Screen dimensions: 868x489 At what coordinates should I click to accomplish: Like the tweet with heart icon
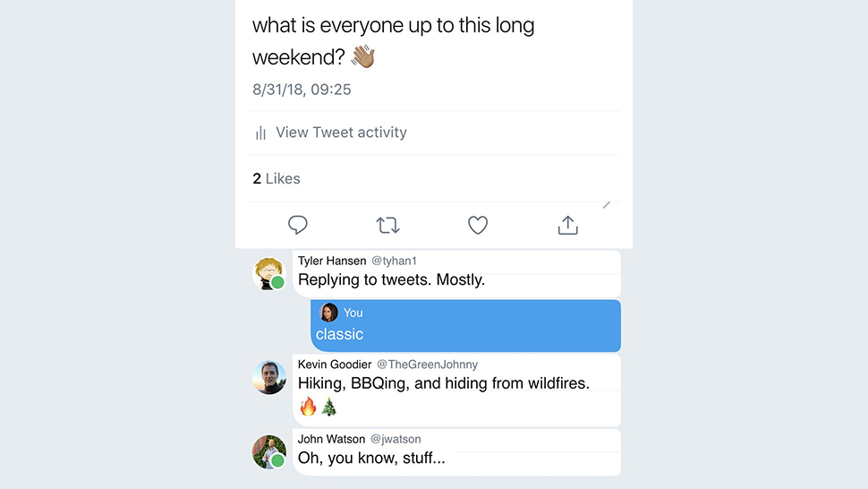478,225
